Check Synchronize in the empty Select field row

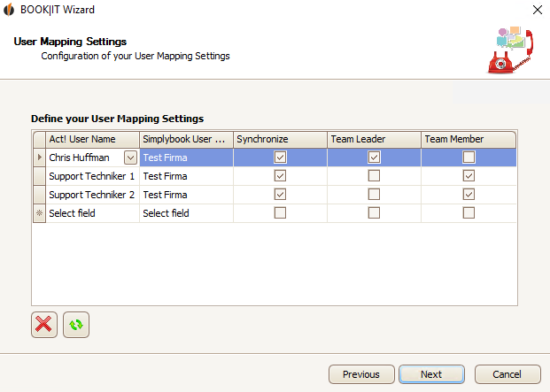tap(280, 213)
